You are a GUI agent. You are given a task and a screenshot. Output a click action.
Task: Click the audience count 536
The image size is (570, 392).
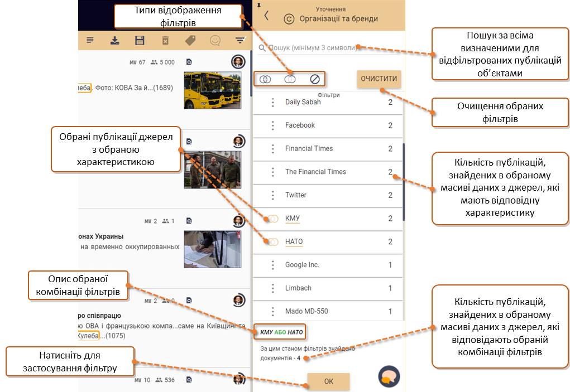click(x=165, y=380)
